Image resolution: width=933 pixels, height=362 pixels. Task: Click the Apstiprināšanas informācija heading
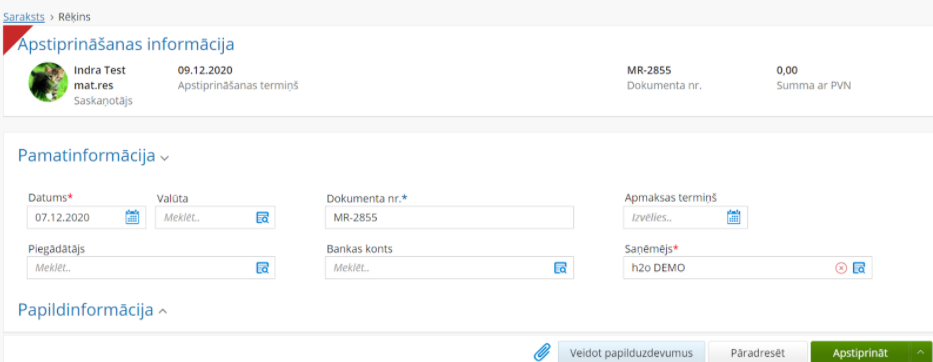(126, 44)
